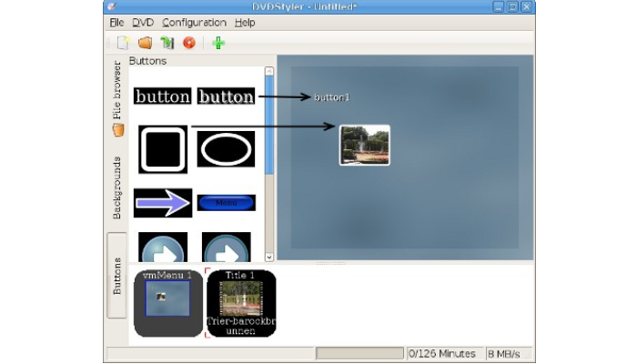637x364 pixels.
Task: Click the scroll down arrow in Buttons list
Action: (268, 258)
